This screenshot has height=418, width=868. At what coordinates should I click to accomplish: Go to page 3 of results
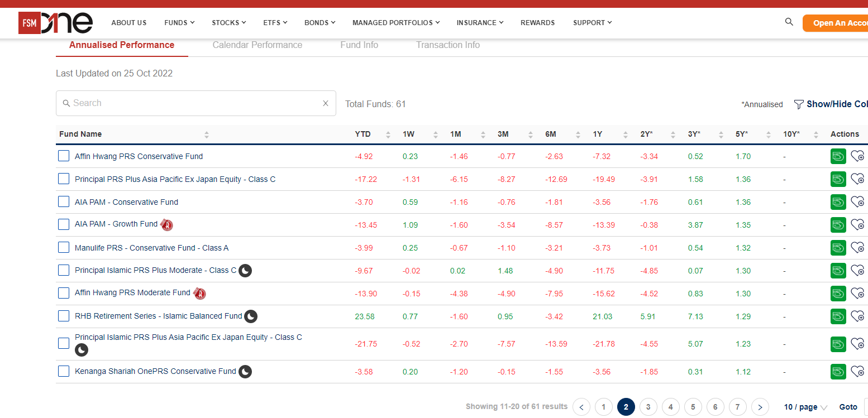[x=648, y=407]
